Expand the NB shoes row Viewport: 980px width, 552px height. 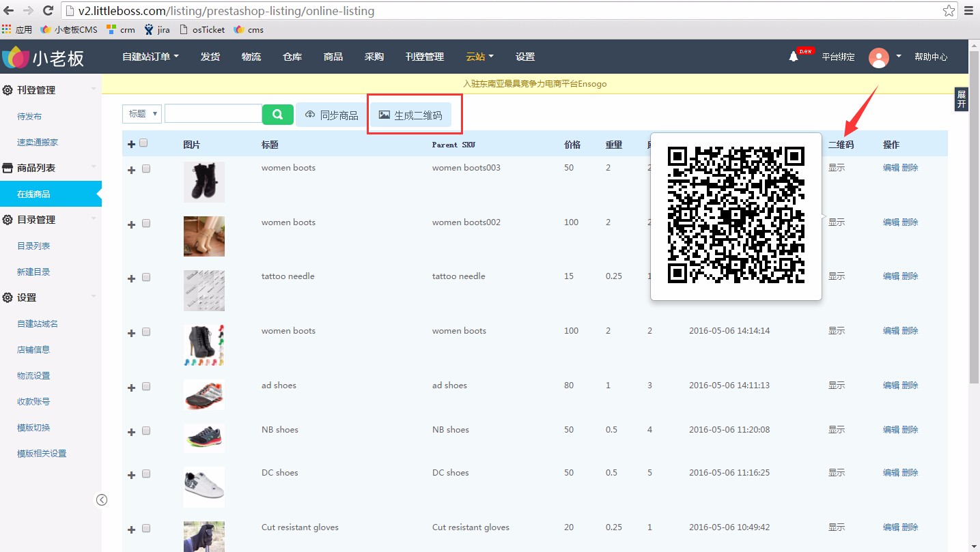[x=132, y=432]
